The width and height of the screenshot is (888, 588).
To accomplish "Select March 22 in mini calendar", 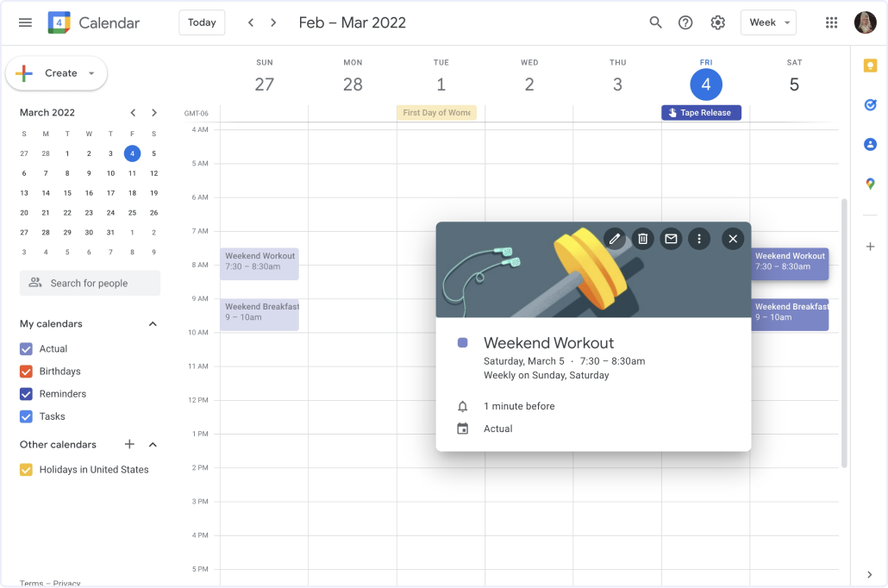I will pyautogui.click(x=67, y=213).
